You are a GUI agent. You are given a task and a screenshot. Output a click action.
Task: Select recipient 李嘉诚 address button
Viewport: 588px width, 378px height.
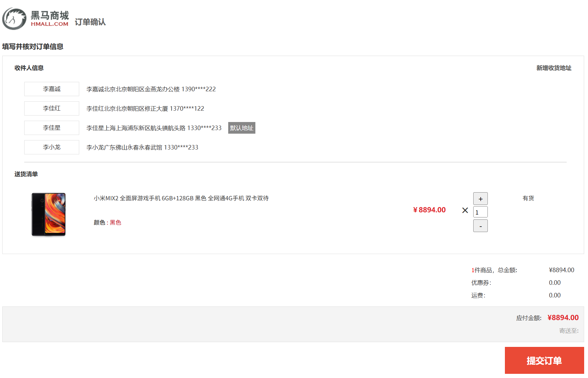pyautogui.click(x=52, y=89)
